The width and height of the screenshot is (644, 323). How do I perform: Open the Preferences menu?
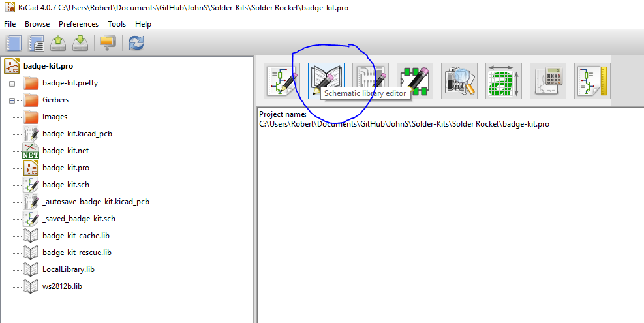pos(78,24)
